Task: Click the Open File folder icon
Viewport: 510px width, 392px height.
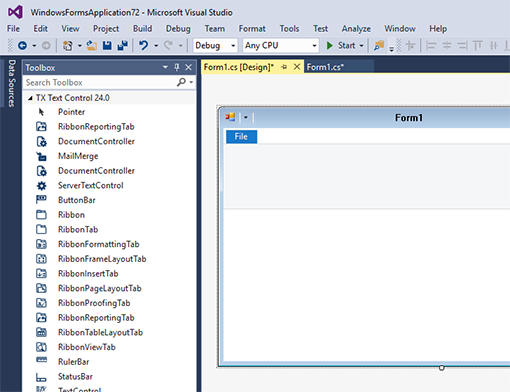Action: pos(92,45)
